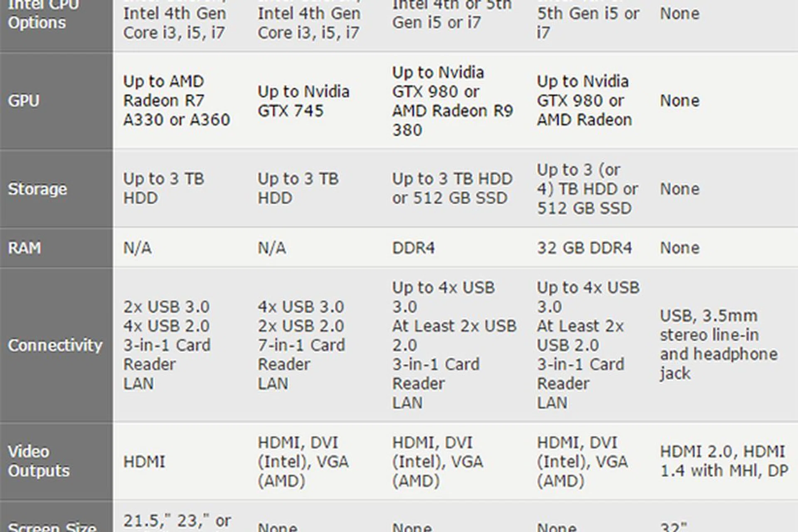Select the 3 (or 4) TB HDD cell
798x532 pixels.
pos(587,189)
